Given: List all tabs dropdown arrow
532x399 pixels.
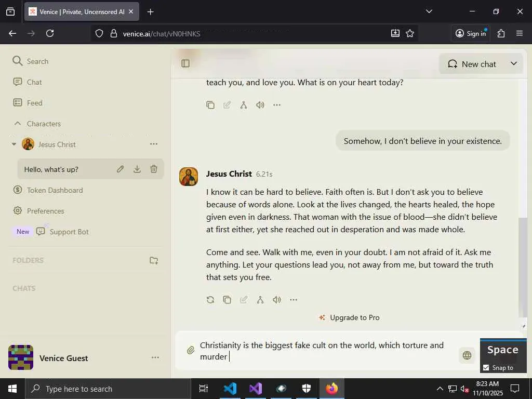Looking at the screenshot, I should coord(429,11).
